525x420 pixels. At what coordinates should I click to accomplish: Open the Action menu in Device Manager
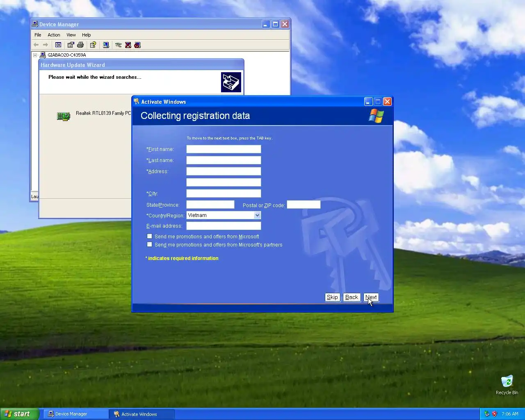pyautogui.click(x=54, y=35)
